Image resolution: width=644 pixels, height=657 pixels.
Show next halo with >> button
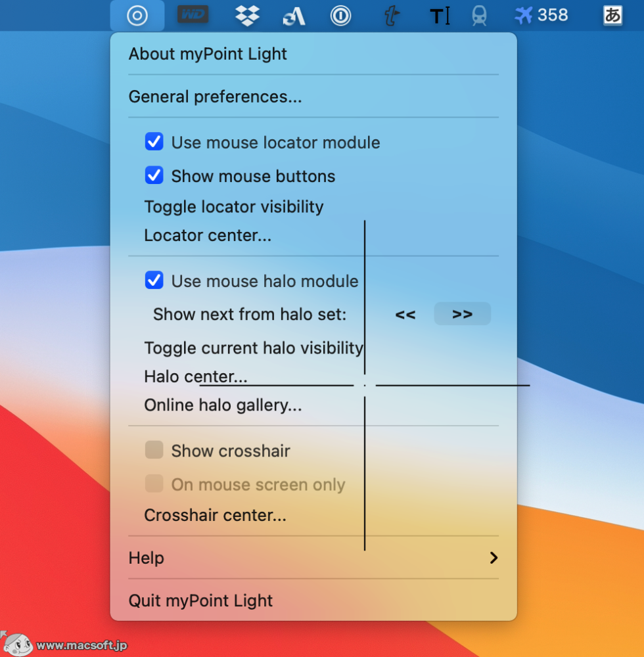[462, 314]
